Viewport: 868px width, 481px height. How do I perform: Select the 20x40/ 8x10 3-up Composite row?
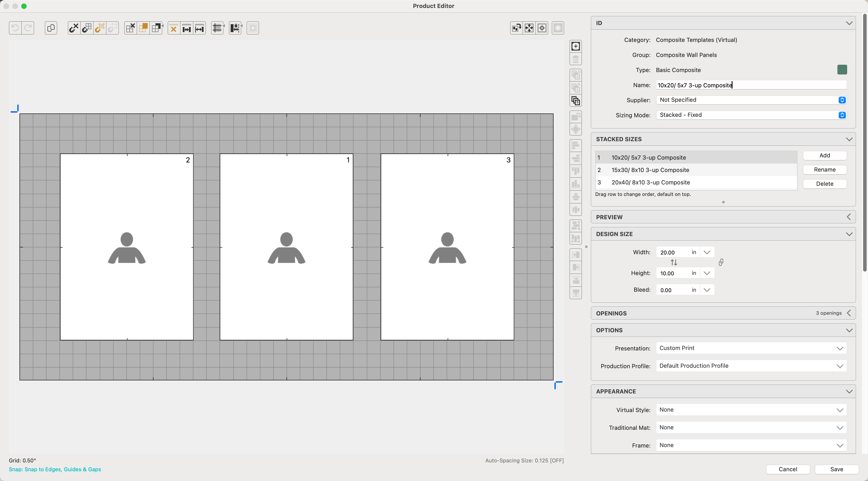coord(650,183)
